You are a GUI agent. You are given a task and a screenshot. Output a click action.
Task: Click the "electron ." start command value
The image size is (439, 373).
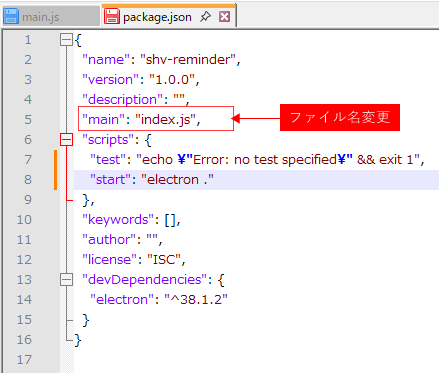tap(177, 180)
